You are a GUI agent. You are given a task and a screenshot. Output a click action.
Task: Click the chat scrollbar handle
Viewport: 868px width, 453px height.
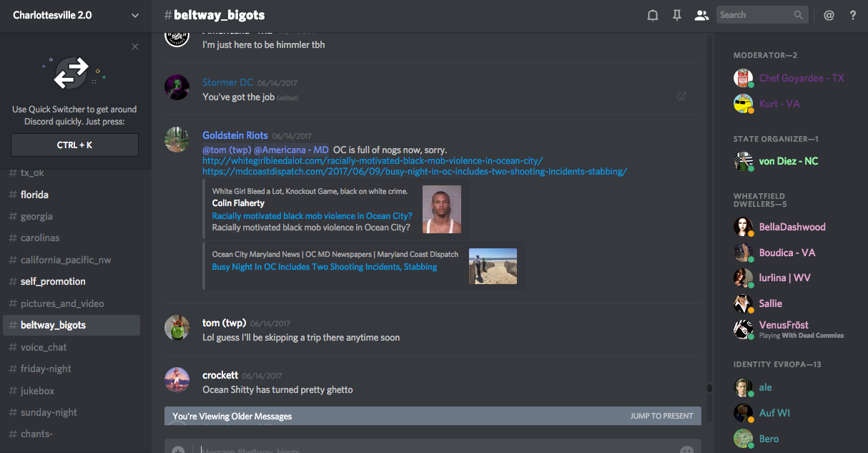[709, 389]
